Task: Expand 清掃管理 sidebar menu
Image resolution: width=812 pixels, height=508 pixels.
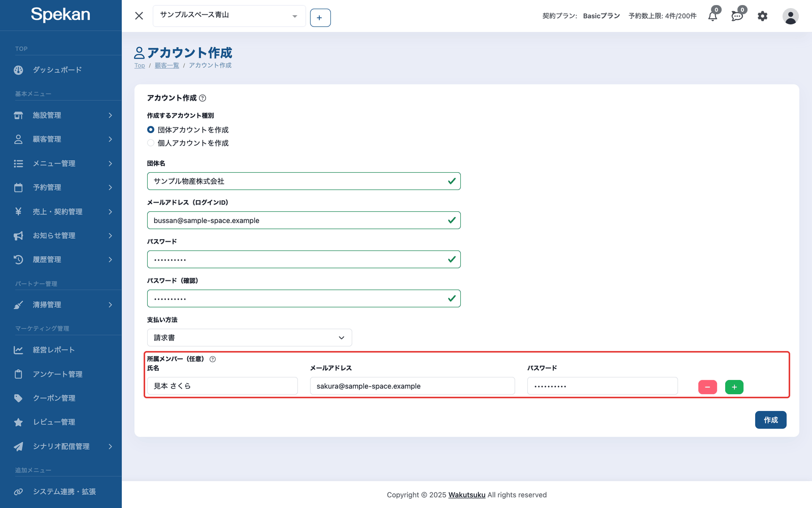Action: 61,305
